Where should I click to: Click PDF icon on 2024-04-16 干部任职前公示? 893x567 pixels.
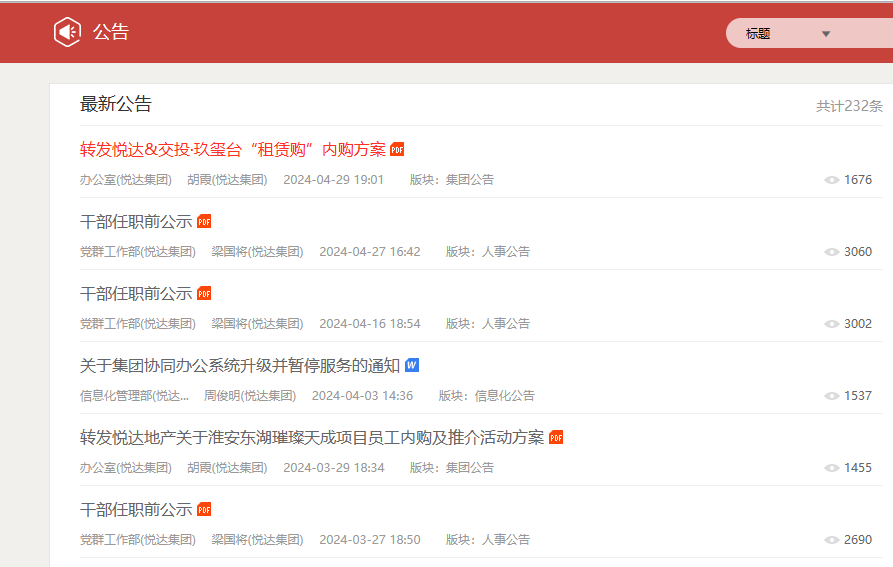(x=204, y=293)
